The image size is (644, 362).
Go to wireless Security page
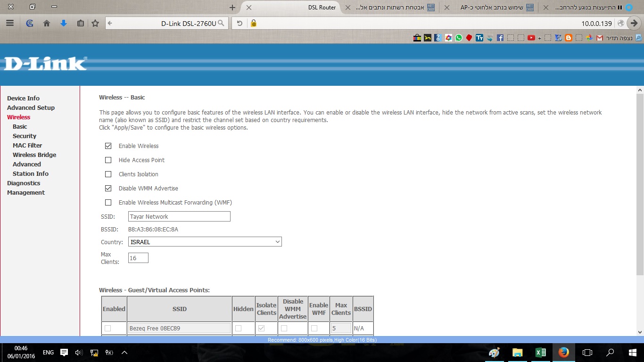25,136
